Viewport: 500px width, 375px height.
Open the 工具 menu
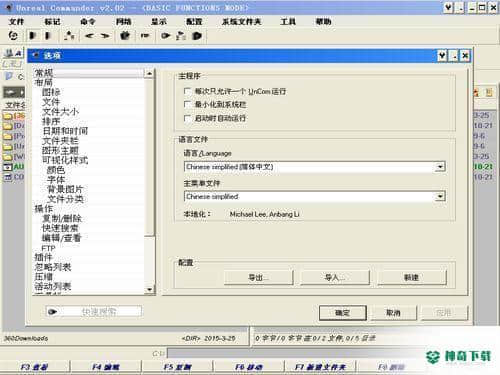click(x=288, y=22)
